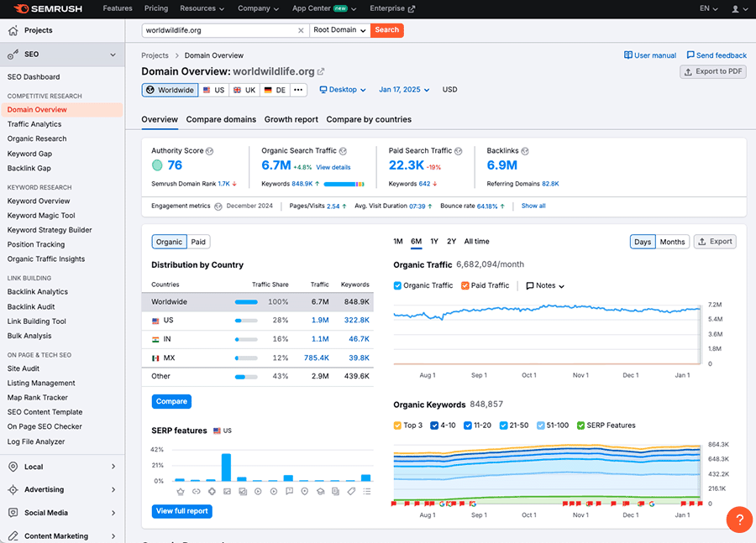Open Desktop device dropdown

pyautogui.click(x=343, y=90)
